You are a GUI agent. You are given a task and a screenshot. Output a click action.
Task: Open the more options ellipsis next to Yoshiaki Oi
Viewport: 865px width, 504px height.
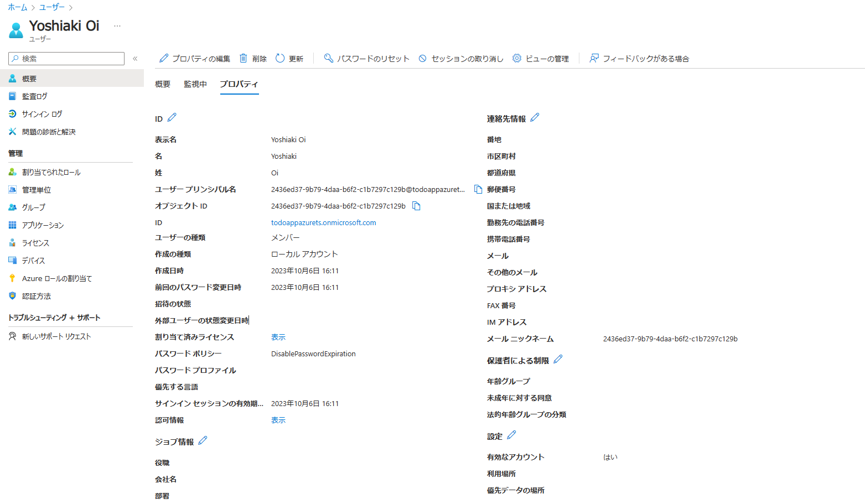117,26
